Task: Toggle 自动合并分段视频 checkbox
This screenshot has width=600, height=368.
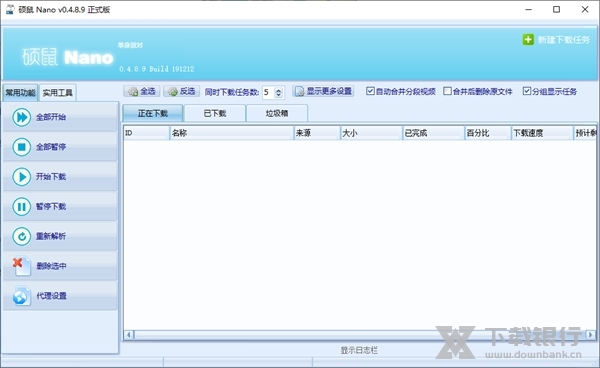Action: pos(370,91)
